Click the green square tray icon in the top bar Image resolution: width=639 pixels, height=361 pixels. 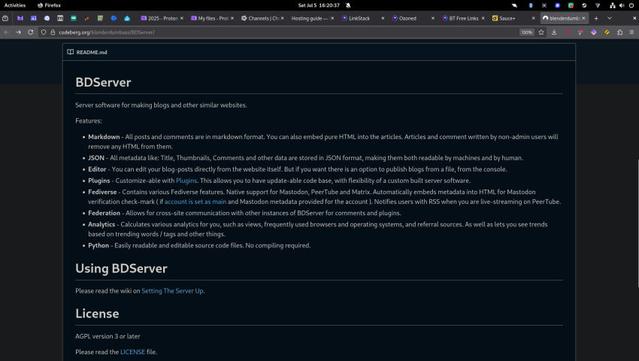pos(571,5)
